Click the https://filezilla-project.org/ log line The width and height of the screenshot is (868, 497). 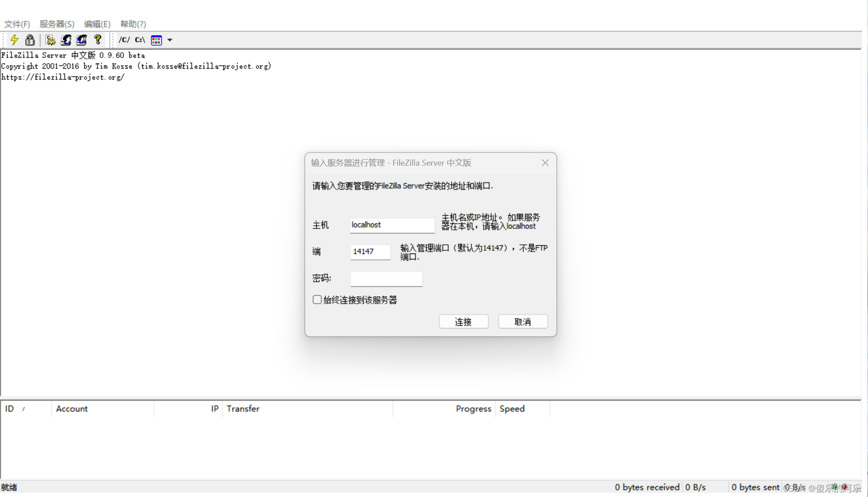coord(63,77)
